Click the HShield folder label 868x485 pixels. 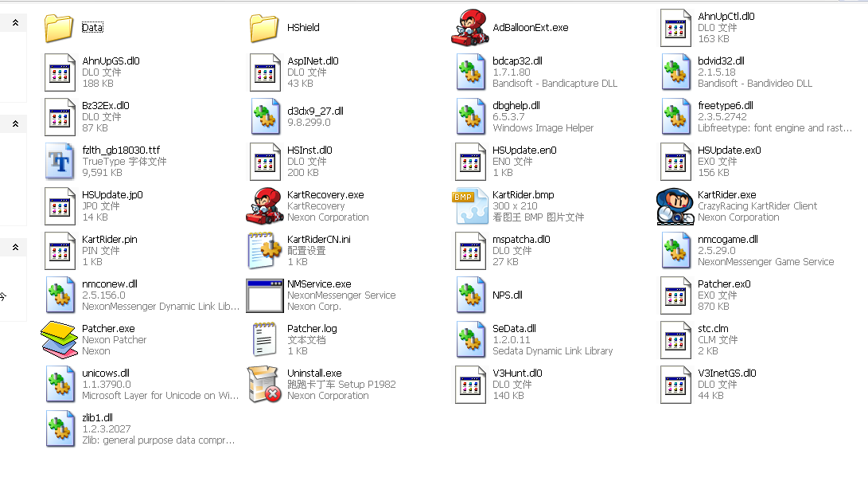coord(303,28)
